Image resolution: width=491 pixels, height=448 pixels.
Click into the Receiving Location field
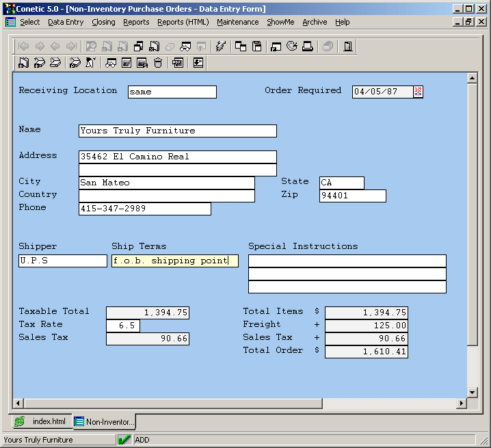[x=172, y=92]
